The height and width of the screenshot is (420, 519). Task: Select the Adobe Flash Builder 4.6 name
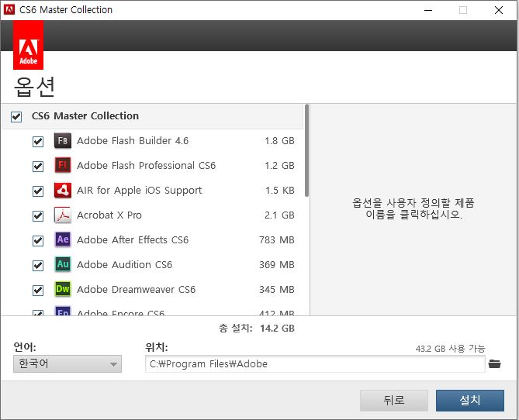(x=133, y=141)
